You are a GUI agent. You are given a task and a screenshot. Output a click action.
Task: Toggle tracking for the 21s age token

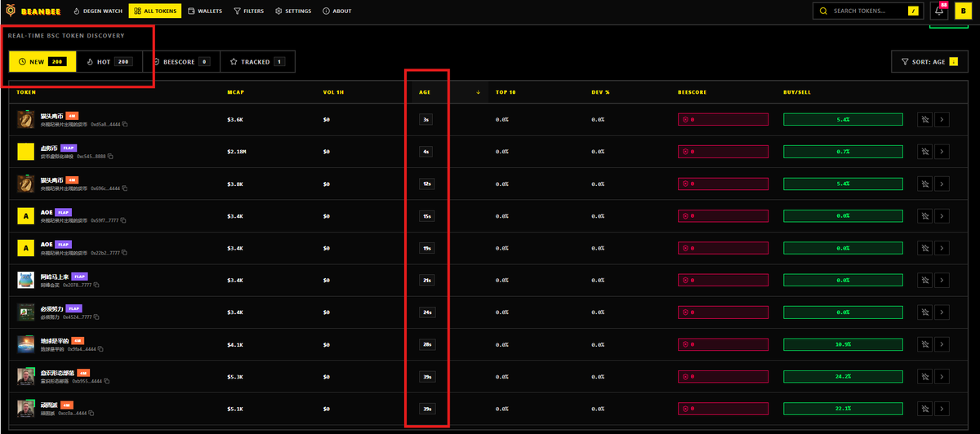(x=924, y=280)
